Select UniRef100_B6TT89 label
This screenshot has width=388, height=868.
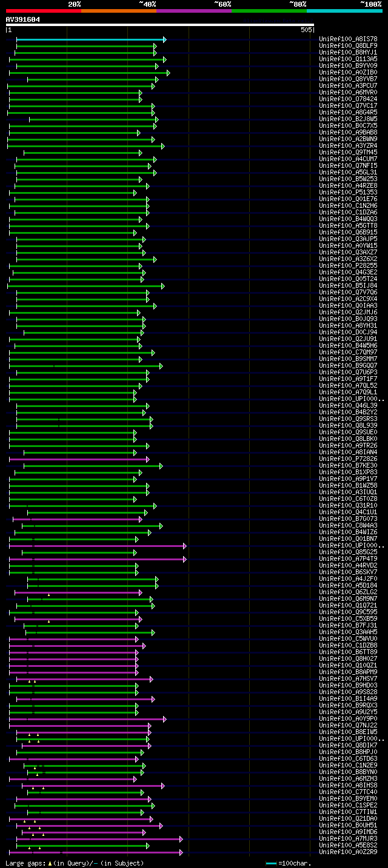348,652
